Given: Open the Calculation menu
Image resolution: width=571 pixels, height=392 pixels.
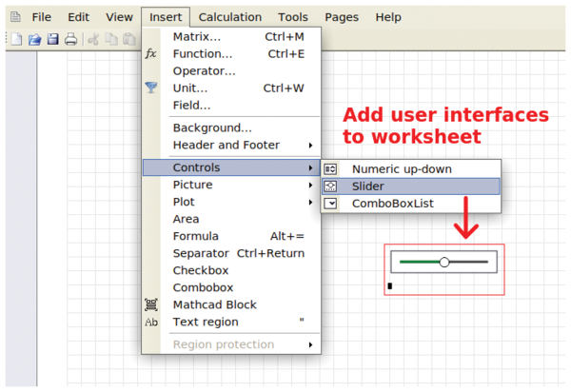Looking at the screenshot, I should pyautogui.click(x=229, y=17).
